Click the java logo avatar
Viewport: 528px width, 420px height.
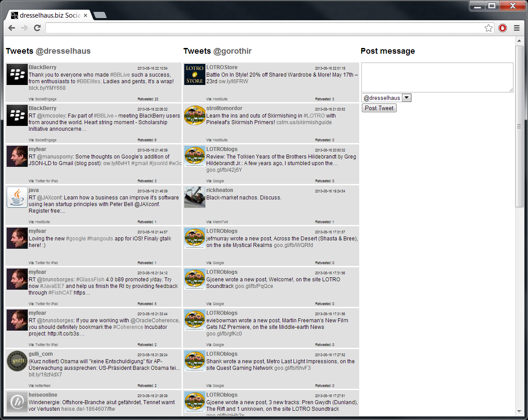17,197
